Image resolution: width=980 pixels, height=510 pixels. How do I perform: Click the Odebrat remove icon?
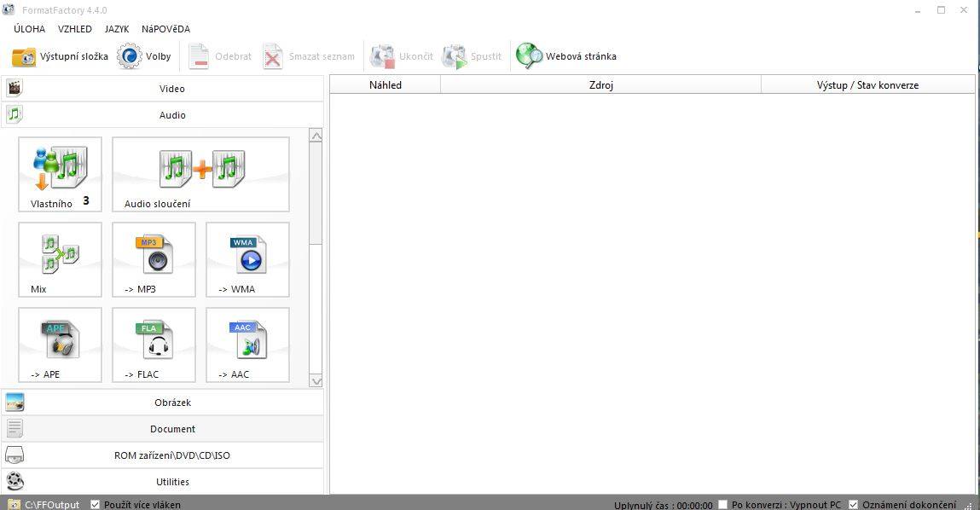[x=199, y=56]
